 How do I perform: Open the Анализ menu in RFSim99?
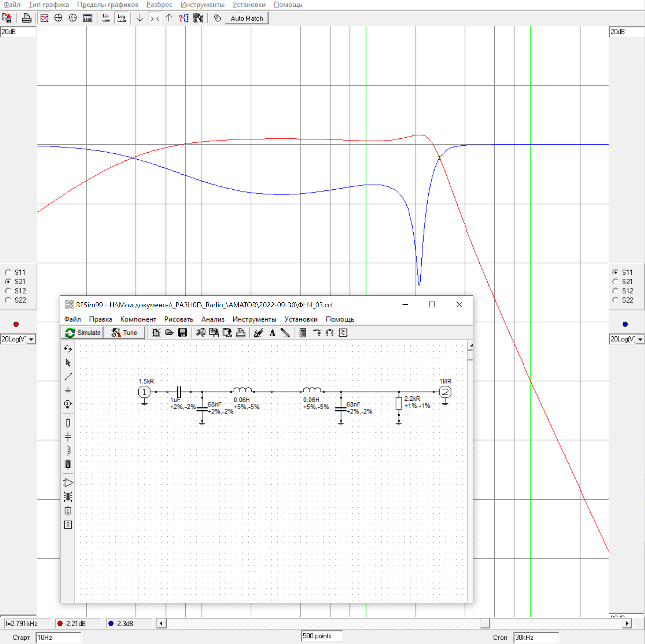(212, 319)
